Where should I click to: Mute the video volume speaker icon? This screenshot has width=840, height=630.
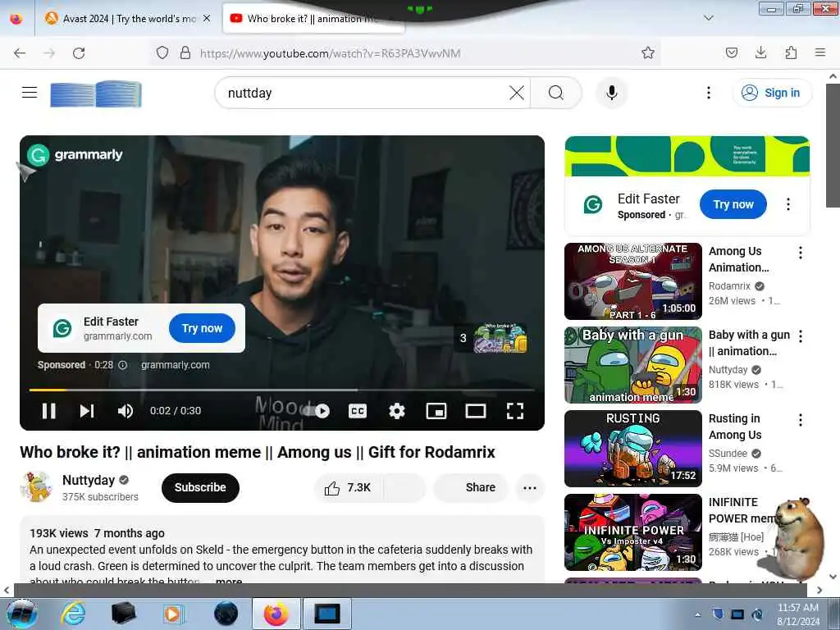coord(125,411)
